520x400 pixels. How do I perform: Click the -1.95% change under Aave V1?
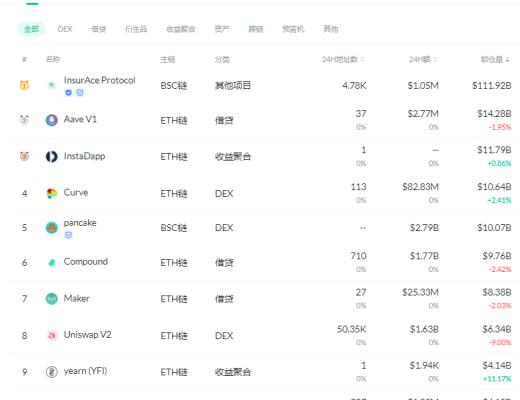[500, 127]
